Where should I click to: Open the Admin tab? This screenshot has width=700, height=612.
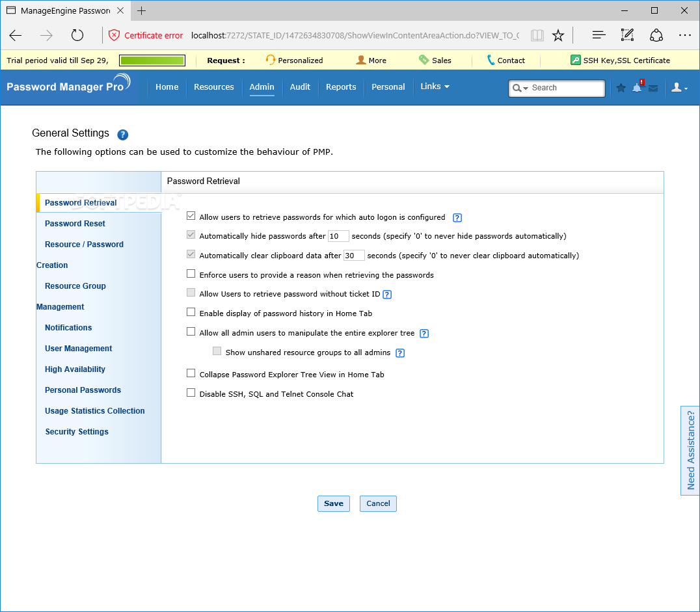262,87
